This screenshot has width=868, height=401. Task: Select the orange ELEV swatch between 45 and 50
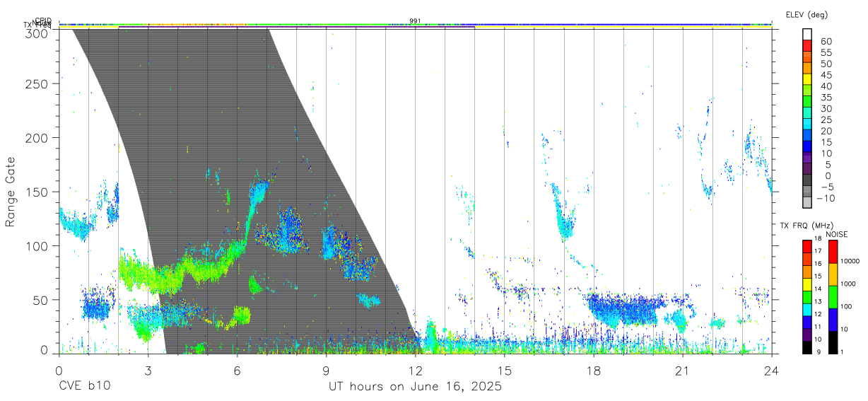pyautogui.click(x=807, y=69)
